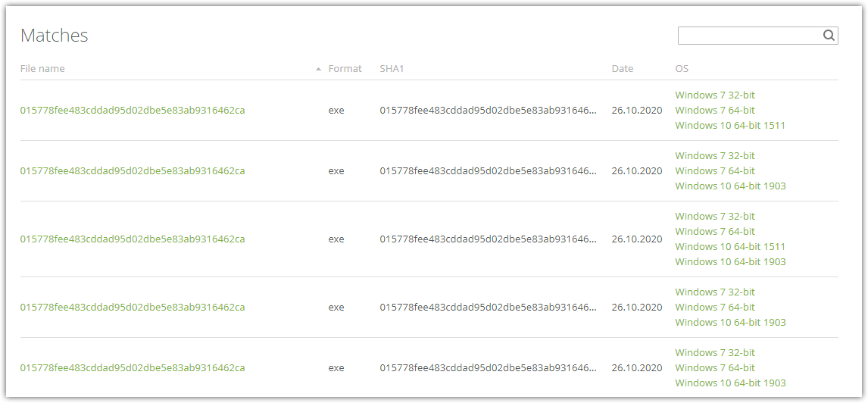
Task: Sort by File name column header
Action: tap(42, 69)
